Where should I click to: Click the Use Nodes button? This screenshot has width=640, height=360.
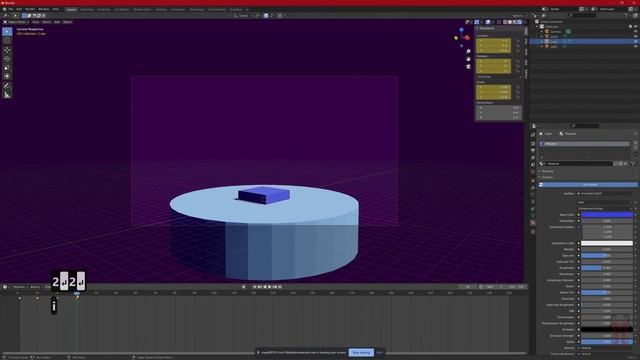click(589, 185)
